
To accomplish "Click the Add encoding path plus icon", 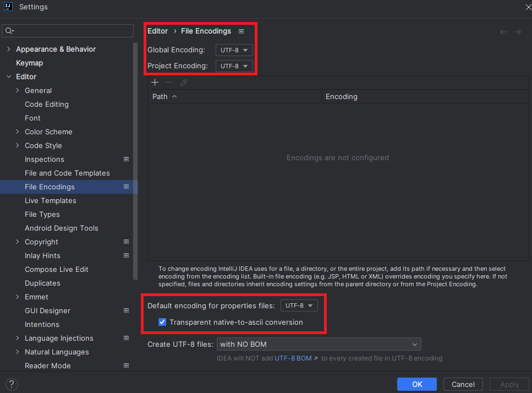I will [155, 83].
